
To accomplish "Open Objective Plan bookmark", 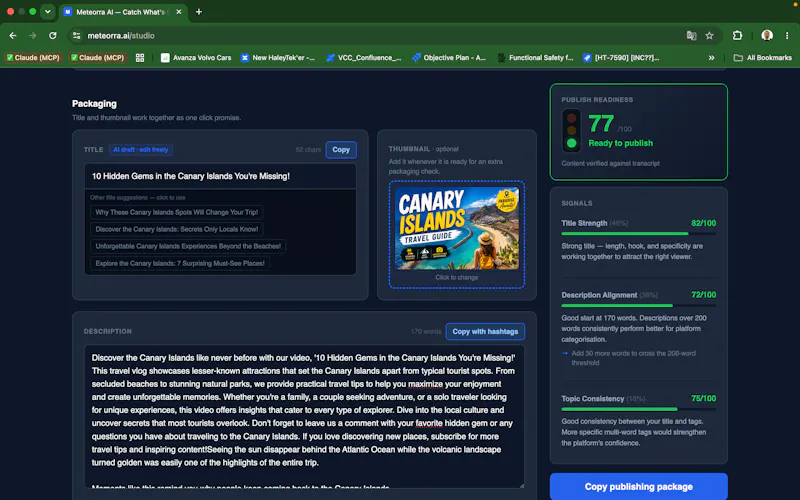I will click(x=449, y=58).
